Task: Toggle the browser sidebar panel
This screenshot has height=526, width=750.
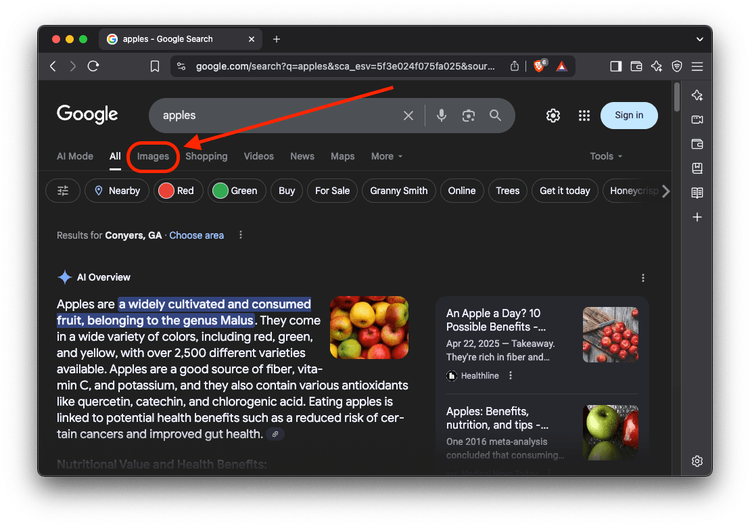Action: [616, 66]
